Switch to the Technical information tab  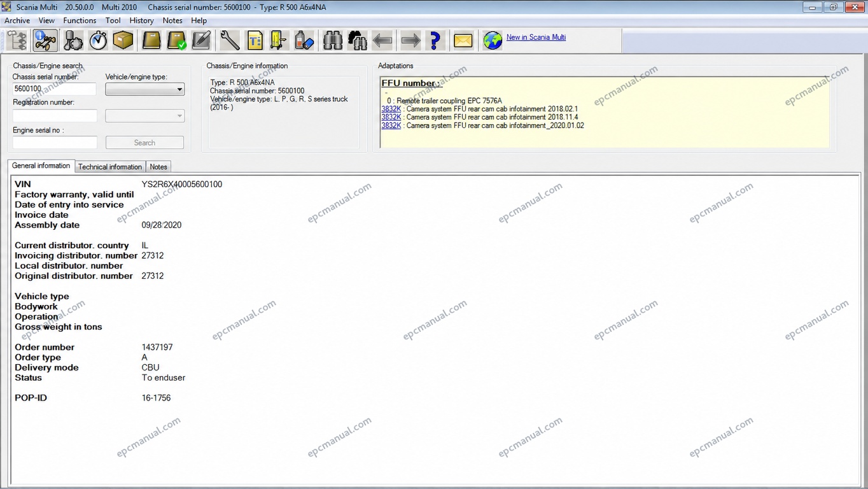pyautogui.click(x=110, y=167)
